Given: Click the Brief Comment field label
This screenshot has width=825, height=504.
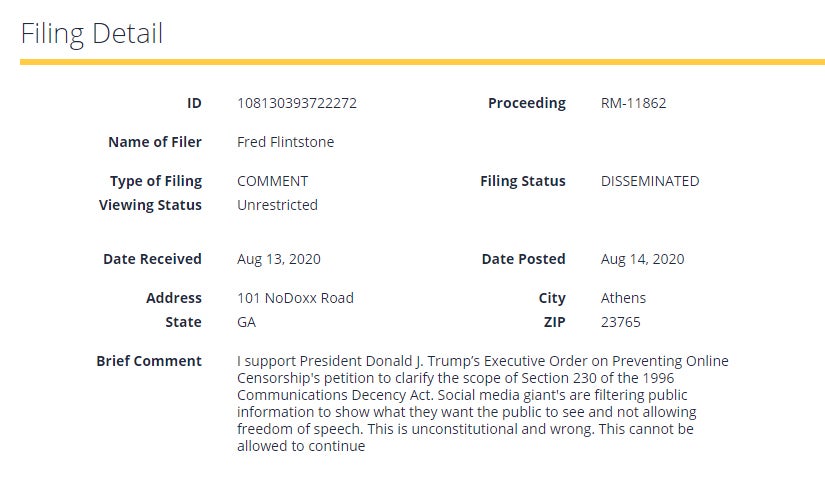Looking at the screenshot, I should (x=149, y=361).
